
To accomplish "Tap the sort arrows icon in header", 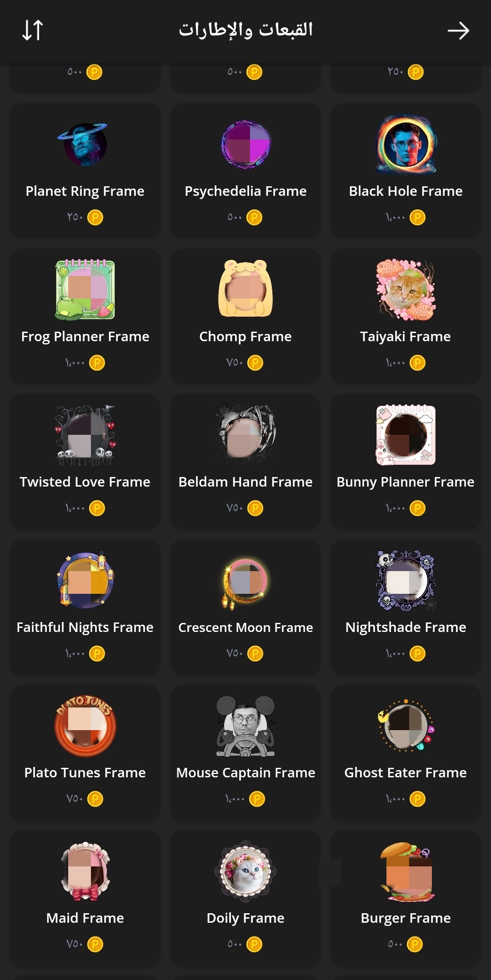I will coord(33,30).
